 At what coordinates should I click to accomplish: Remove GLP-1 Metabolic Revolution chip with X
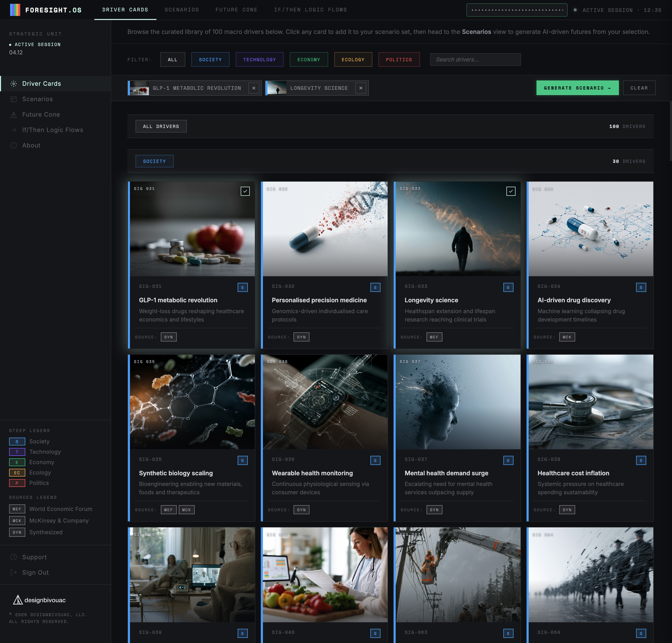pos(254,88)
